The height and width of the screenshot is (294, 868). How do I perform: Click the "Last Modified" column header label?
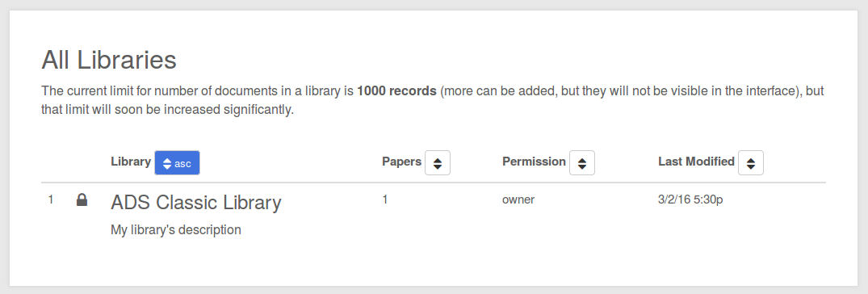[x=696, y=162]
